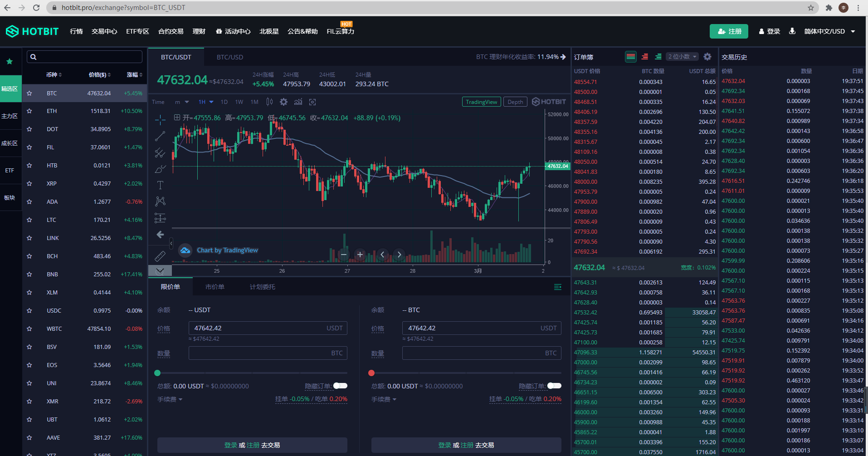Image resolution: width=868 pixels, height=456 pixels.
Task: Toggle hidden order switch in the sell form
Action: [x=554, y=386]
